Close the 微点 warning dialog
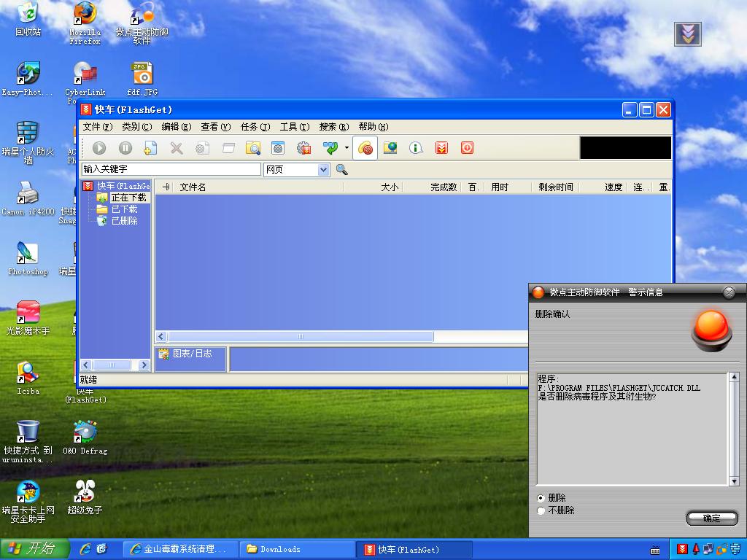Screen dimensions: 747x560 click(x=729, y=292)
